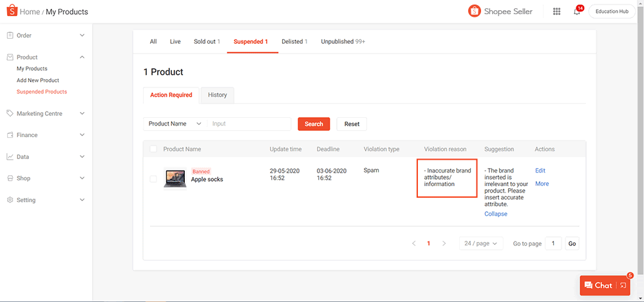
Task: Open the Product Name search-type dropdown
Action: pos(175,124)
